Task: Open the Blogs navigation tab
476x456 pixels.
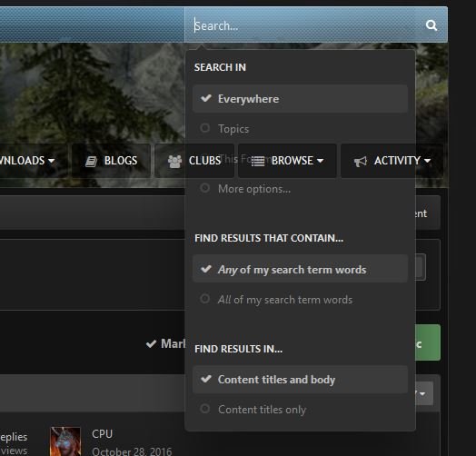Action: click(111, 161)
